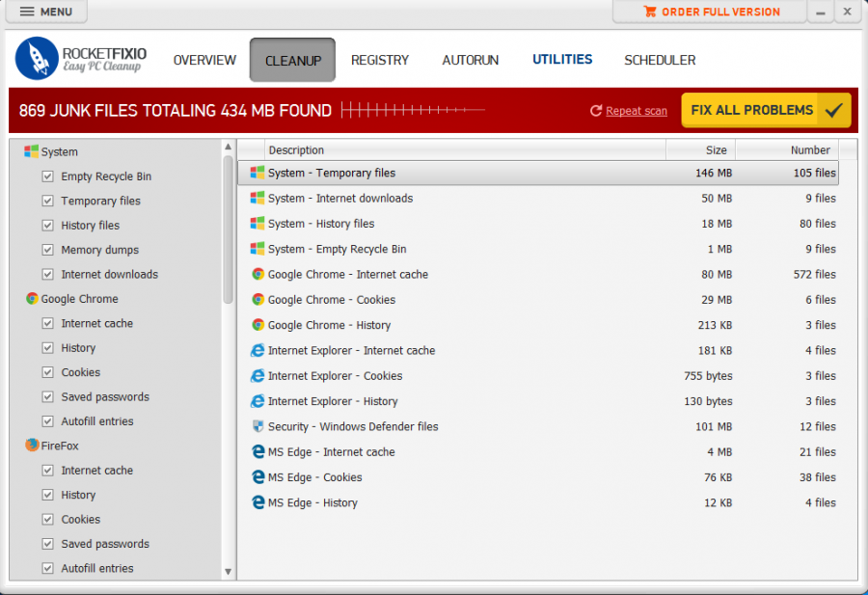Disable System Internet downloads checkbox
This screenshot has height=595, width=868.
47,274
